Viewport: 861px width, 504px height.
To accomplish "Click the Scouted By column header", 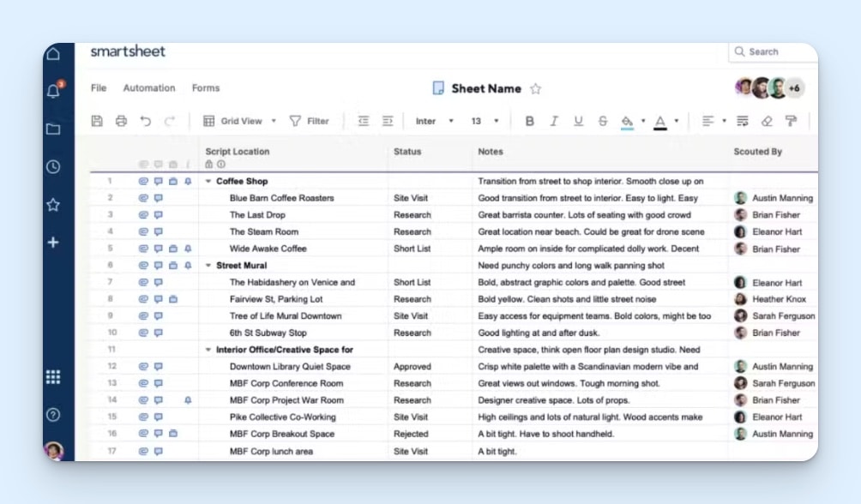I will coord(758,152).
